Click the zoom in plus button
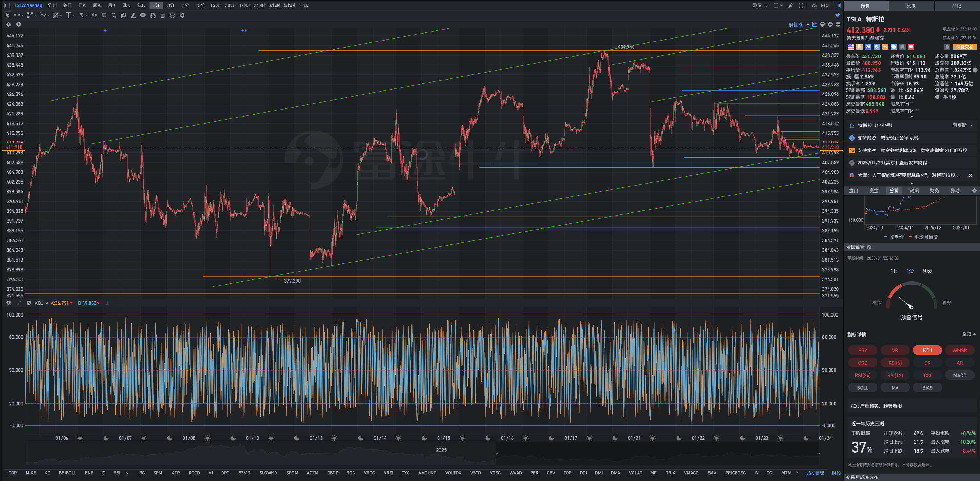 tap(838, 24)
